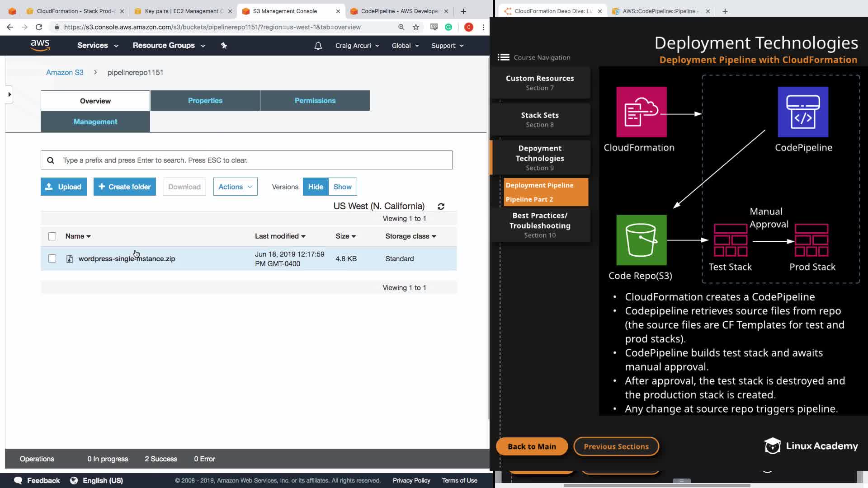Click the Code Repo S3 bucket icon
The image size is (868, 488).
pyautogui.click(x=641, y=240)
